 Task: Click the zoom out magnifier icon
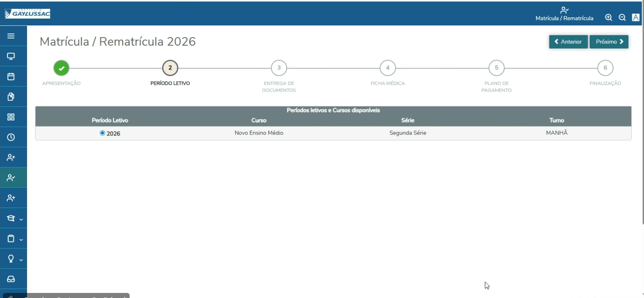(622, 18)
